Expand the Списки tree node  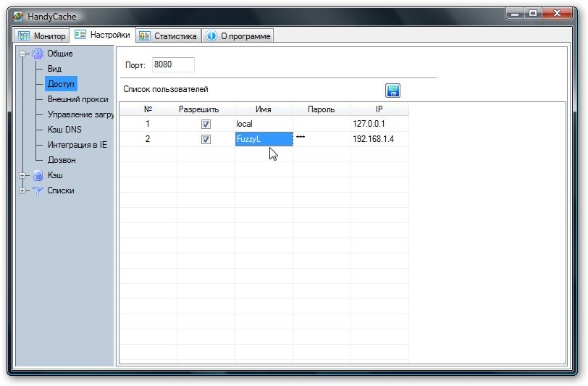[22, 190]
